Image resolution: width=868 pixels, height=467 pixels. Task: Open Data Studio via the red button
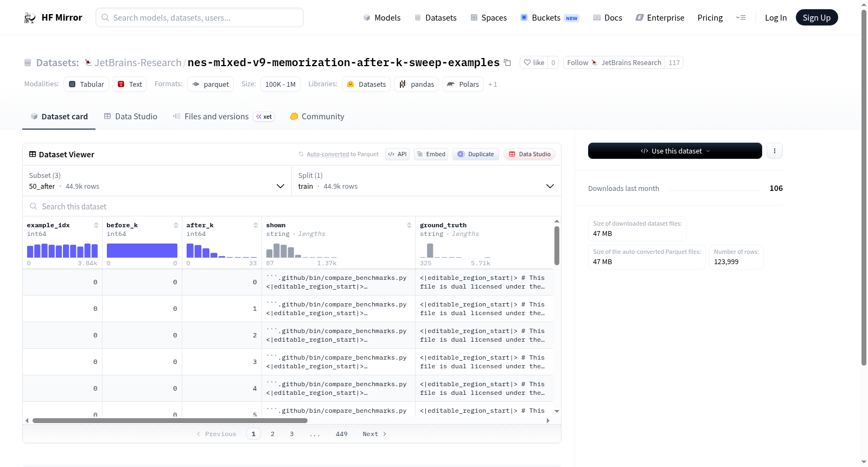[529, 154]
